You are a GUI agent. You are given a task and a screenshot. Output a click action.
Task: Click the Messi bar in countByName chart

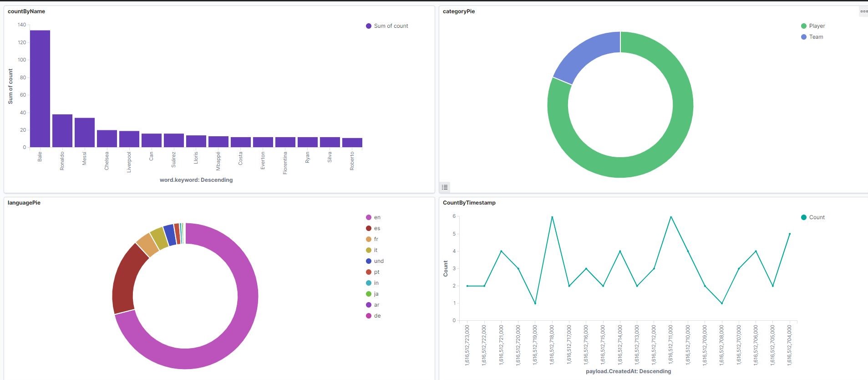point(85,133)
